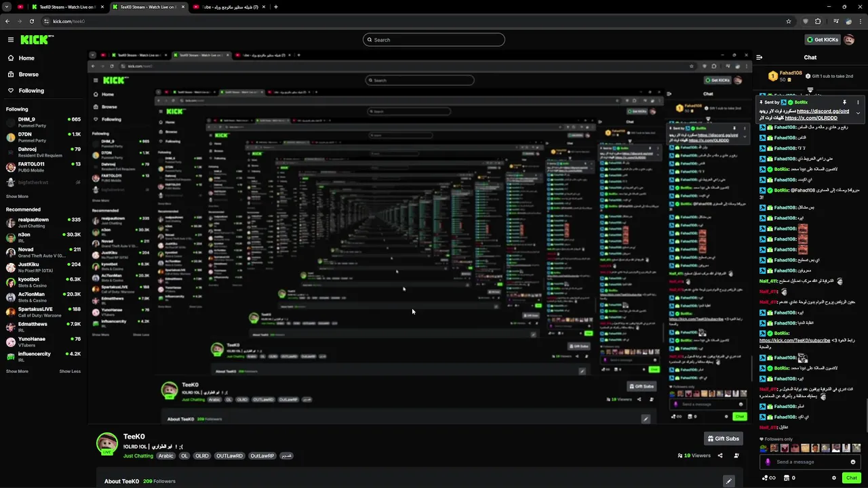Bookmark this page star icon
Image resolution: width=868 pixels, height=488 pixels.
pyautogui.click(x=789, y=21)
